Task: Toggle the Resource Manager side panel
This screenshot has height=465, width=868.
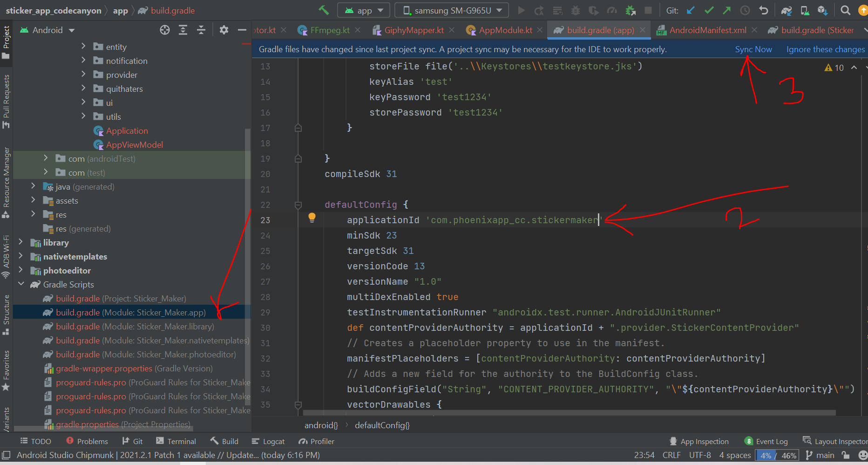Action: (x=6, y=182)
